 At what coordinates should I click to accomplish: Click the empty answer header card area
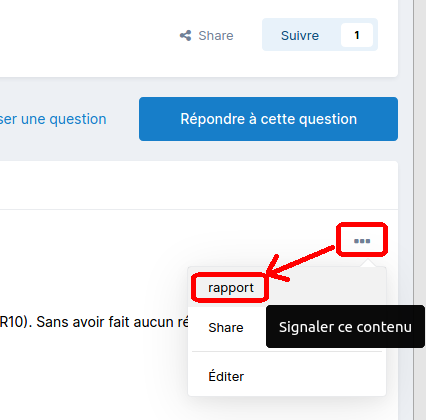tap(199, 185)
